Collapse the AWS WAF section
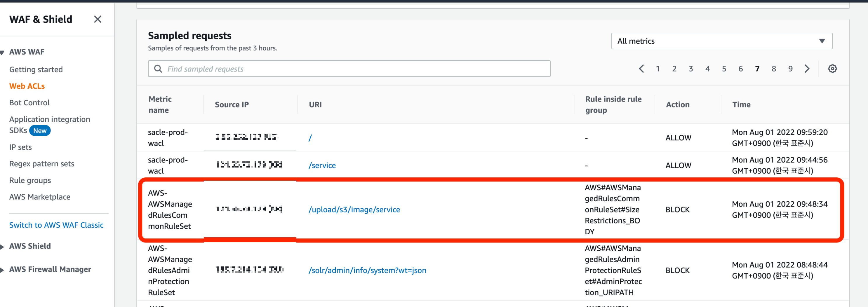 pyautogui.click(x=2, y=53)
